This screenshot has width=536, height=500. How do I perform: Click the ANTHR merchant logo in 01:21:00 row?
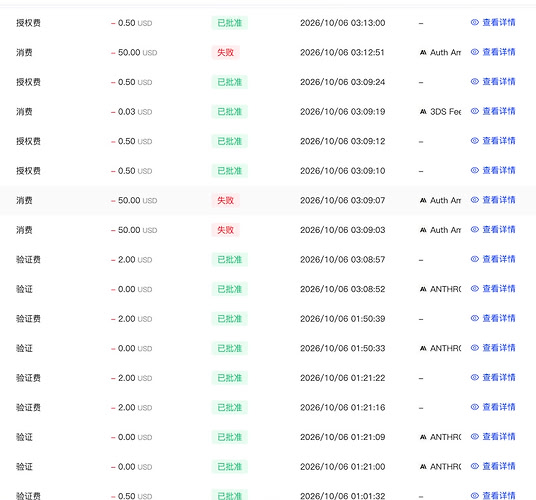pos(423,467)
